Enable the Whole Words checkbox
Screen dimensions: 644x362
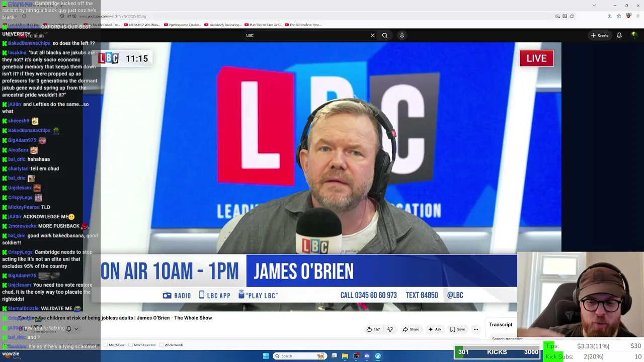[x=162, y=345]
